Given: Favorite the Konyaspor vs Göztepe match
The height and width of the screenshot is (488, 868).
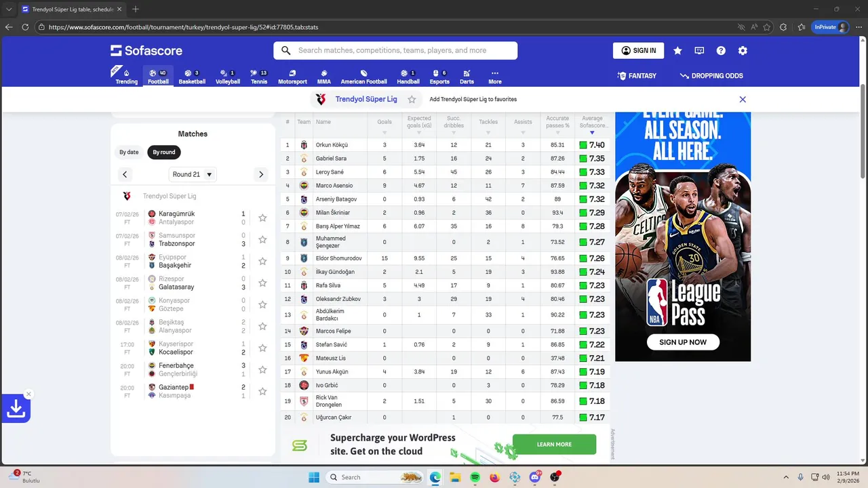Looking at the screenshot, I should [262, 304].
